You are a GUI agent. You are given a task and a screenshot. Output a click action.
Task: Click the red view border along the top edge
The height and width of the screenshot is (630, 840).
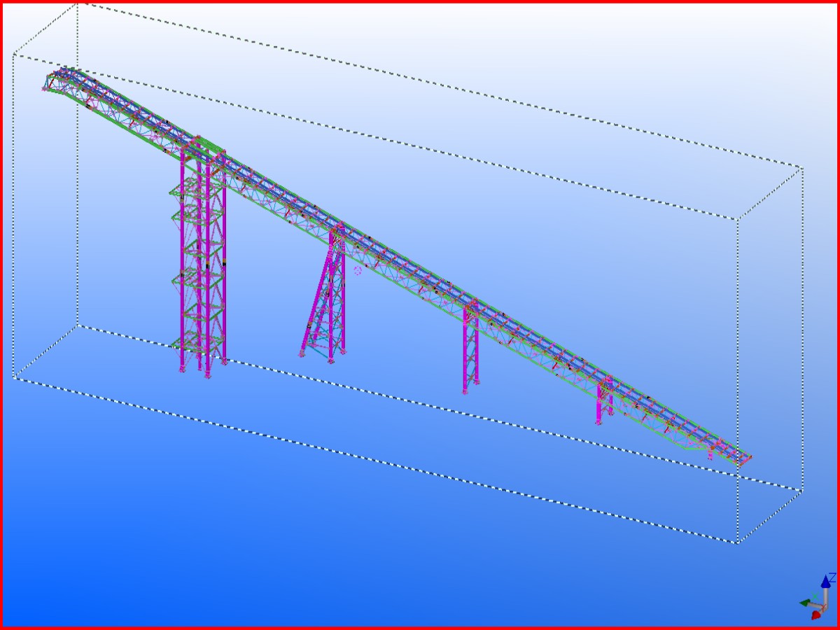click(x=420, y=2)
